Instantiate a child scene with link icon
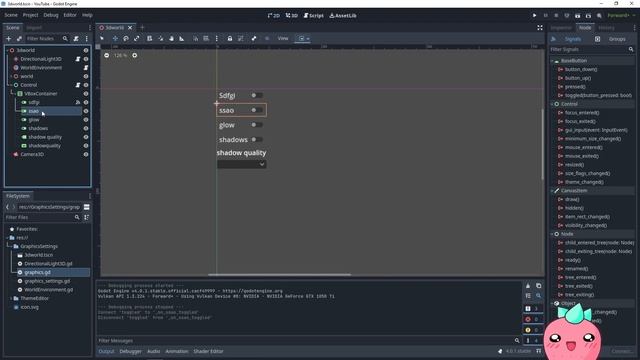Image resolution: width=640 pixels, height=360 pixels. coord(19,38)
